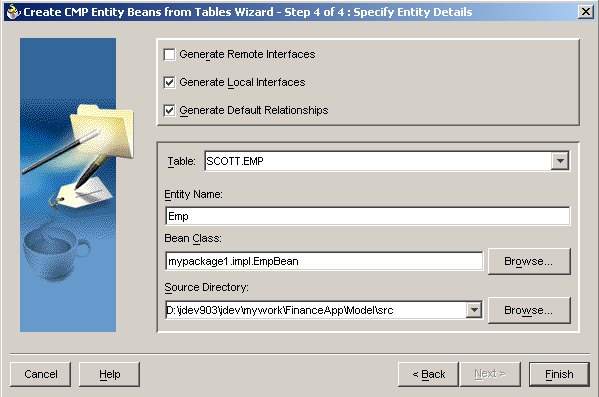Click the Generate Local Interfaces label text

click(x=242, y=83)
